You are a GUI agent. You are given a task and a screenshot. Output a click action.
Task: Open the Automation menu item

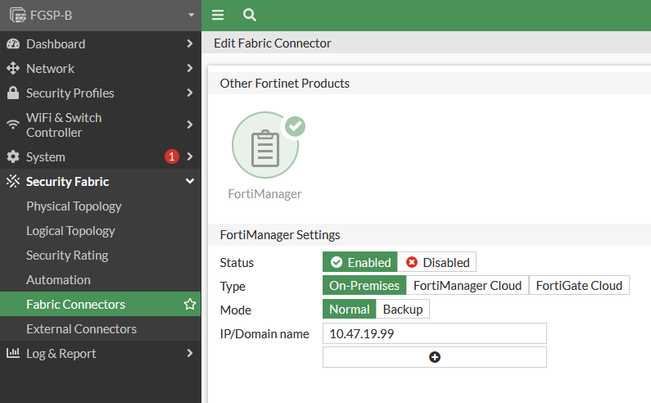(x=58, y=280)
